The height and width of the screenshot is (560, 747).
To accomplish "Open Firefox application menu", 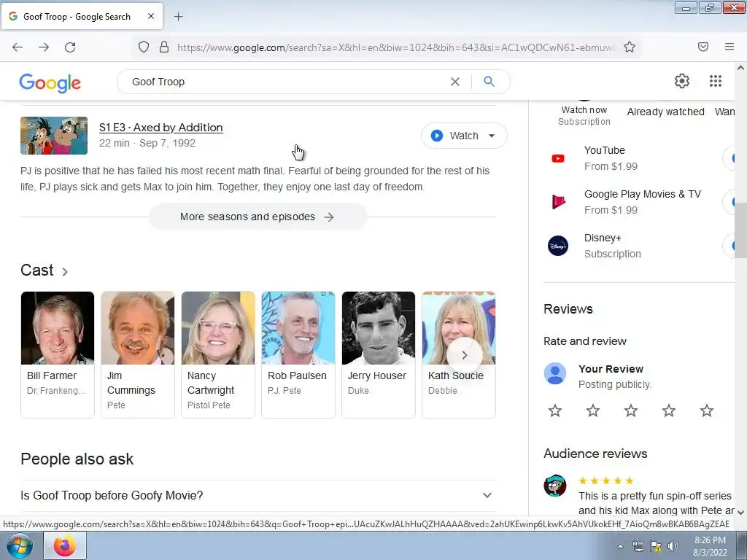I will tap(729, 47).
